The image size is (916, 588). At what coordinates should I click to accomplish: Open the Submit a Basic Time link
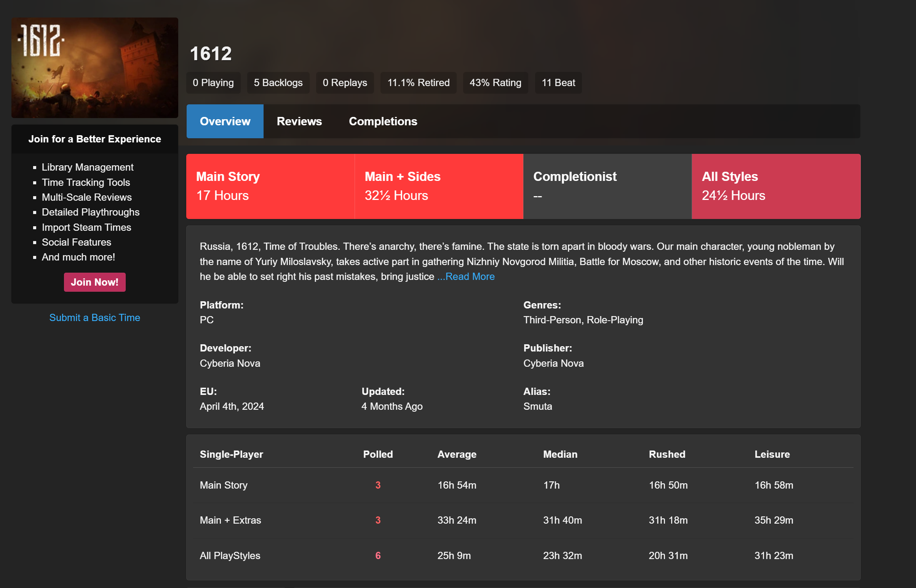pyautogui.click(x=94, y=318)
